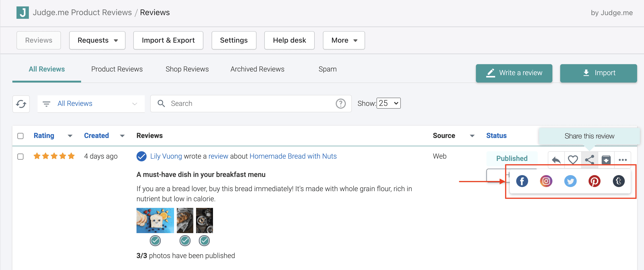Screen dimensions: 644x270
Task: Check Lily Vuong's review checkbox
Action: coord(21,157)
